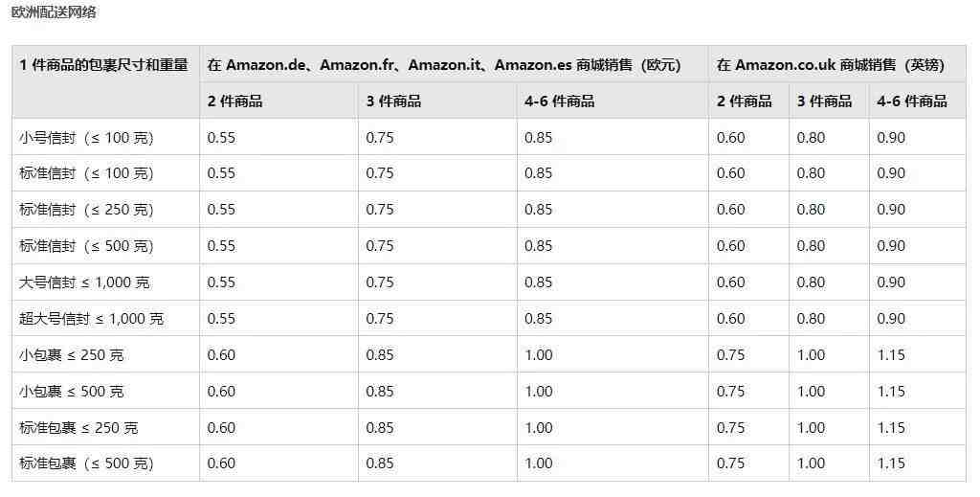
Task: Select the euro 3 件商品 column header
Action: (x=393, y=102)
